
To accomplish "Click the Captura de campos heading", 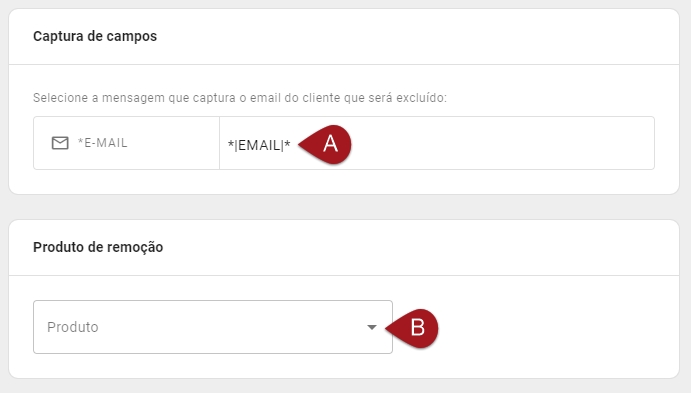I will point(95,36).
